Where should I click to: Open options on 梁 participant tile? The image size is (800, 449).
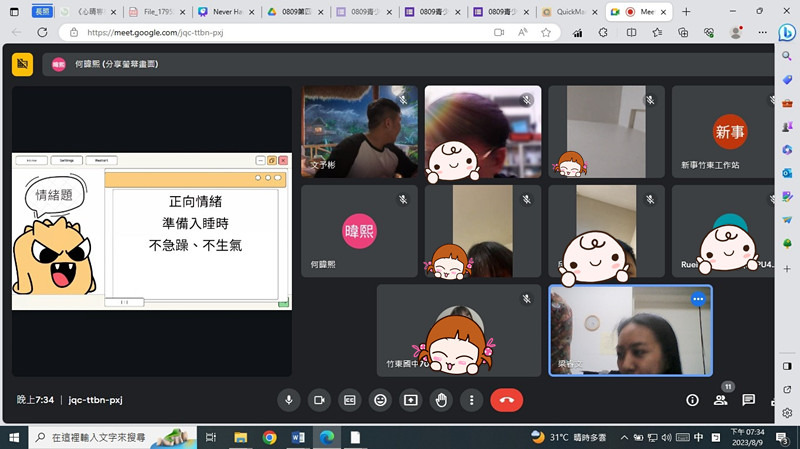click(698, 299)
